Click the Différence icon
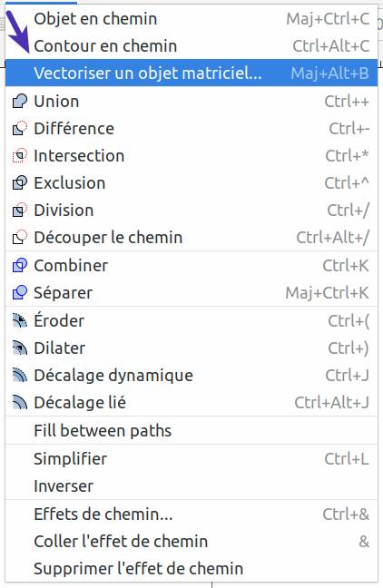The image size is (383, 588). pos(20,129)
